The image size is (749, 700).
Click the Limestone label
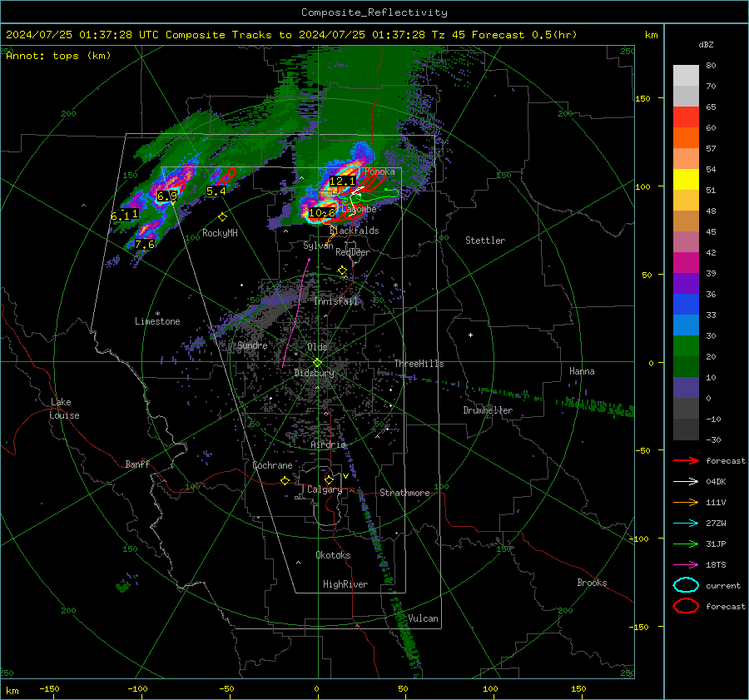157,321
